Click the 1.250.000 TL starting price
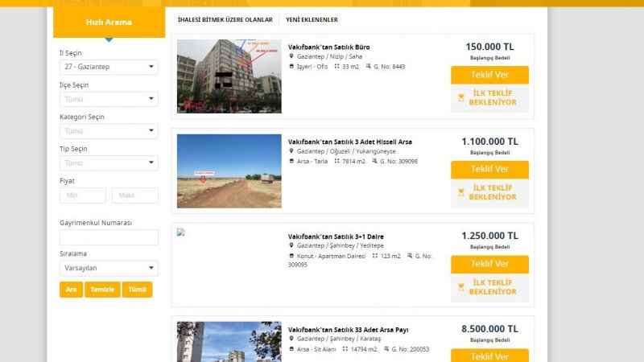Screen dimensions: 644x362 489,236
